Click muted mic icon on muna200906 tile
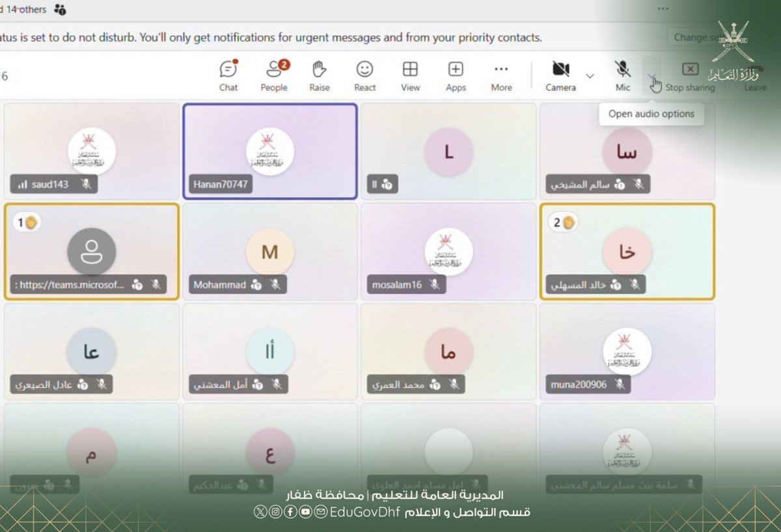The height and width of the screenshot is (532, 781). [621, 384]
